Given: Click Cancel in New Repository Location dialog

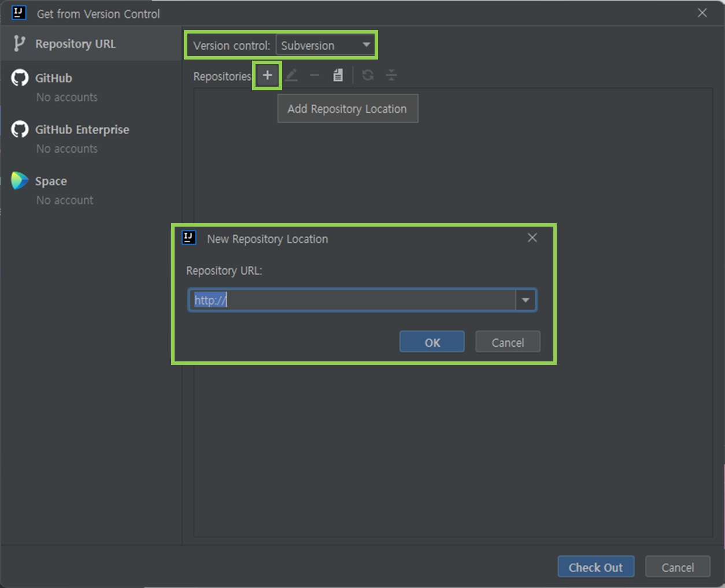Looking at the screenshot, I should tap(508, 342).
